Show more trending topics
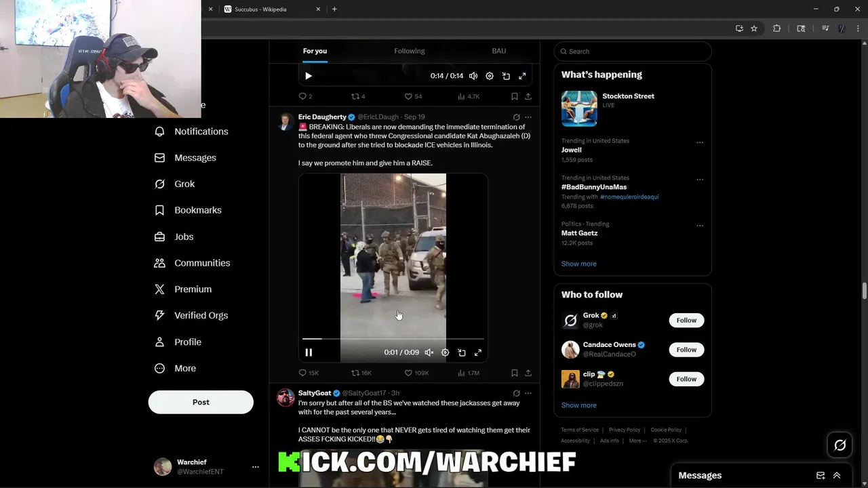 tap(578, 264)
